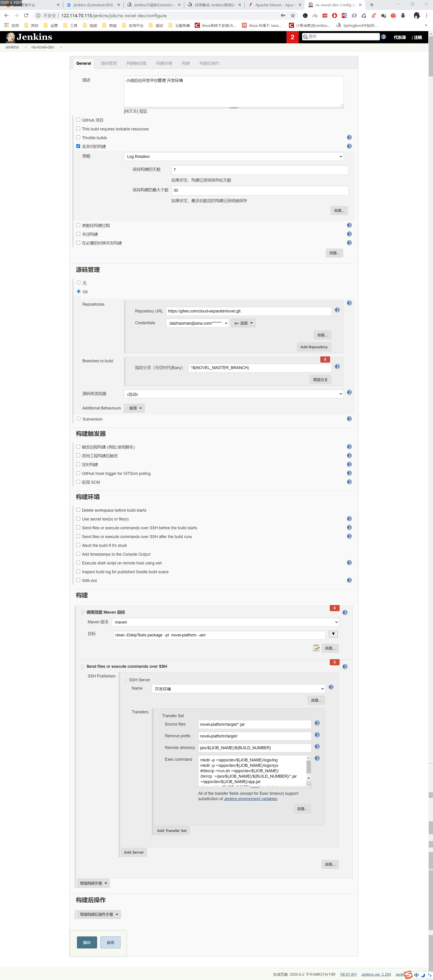Bookmark page with the star icon
The image size is (433, 980).
click(293, 16)
